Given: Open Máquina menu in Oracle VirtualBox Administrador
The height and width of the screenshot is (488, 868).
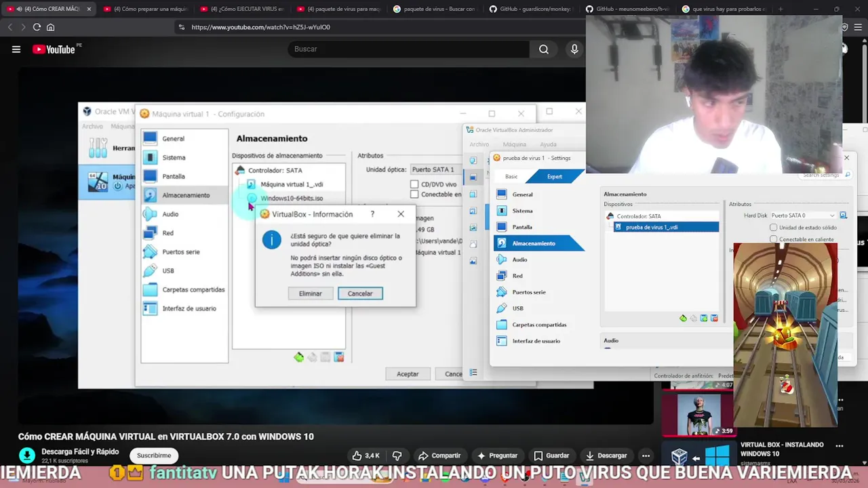Looking at the screenshot, I should pyautogui.click(x=514, y=144).
